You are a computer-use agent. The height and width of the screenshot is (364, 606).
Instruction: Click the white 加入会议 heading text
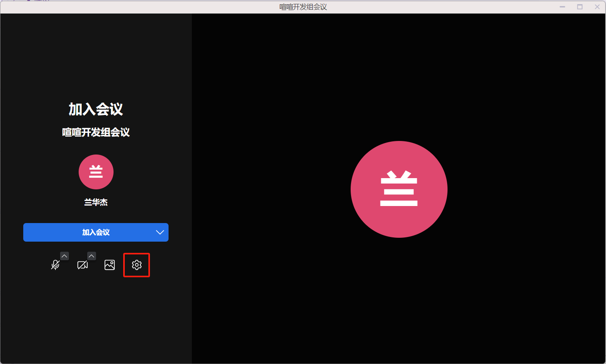pyautogui.click(x=96, y=109)
